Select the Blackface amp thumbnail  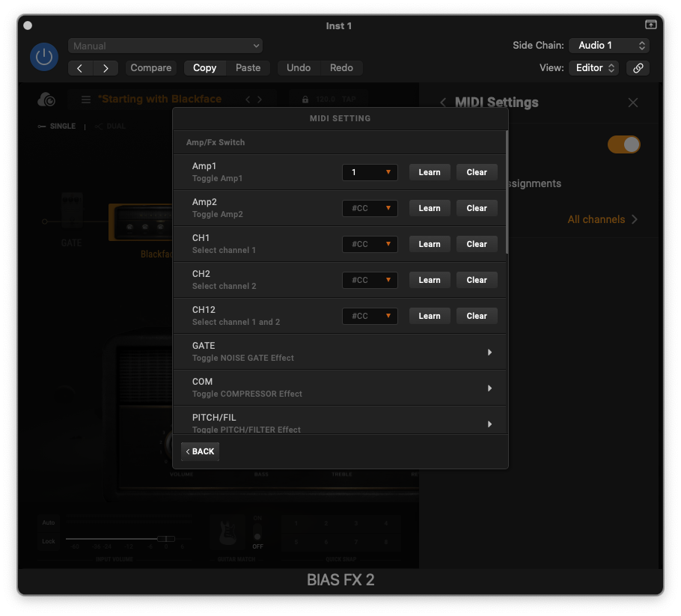[x=141, y=222]
